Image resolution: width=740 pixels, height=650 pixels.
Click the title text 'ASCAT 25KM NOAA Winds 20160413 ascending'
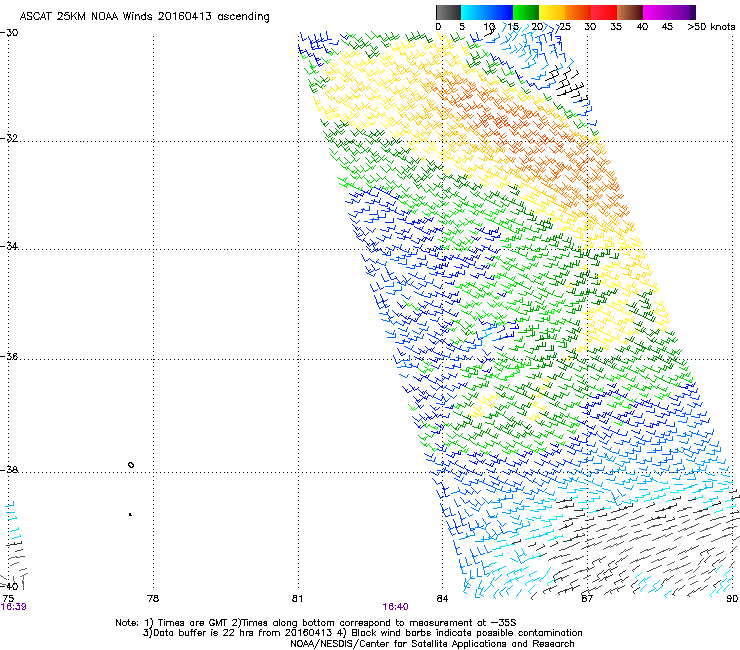[144, 17]
